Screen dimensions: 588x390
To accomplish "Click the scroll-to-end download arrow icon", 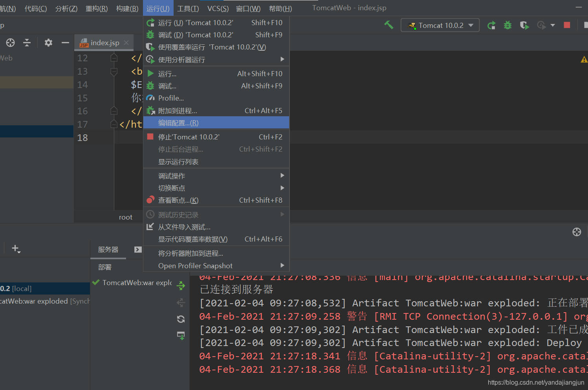I will click(x=181, y=335).
